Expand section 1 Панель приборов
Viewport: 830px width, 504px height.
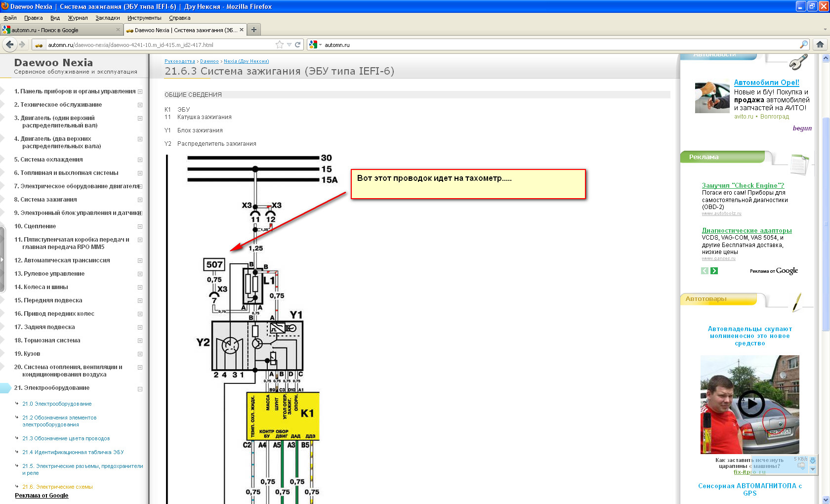(x=140, y=91)
